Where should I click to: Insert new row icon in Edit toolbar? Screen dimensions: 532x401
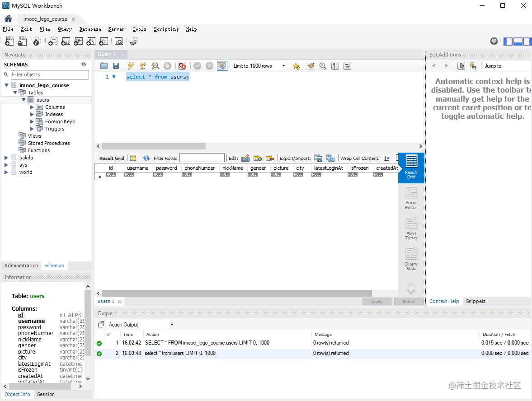258,158
